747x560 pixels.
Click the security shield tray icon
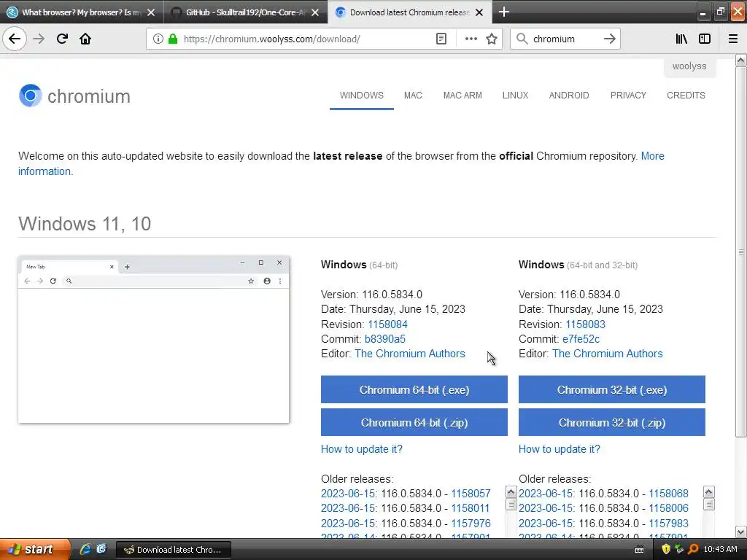[665, 549]
